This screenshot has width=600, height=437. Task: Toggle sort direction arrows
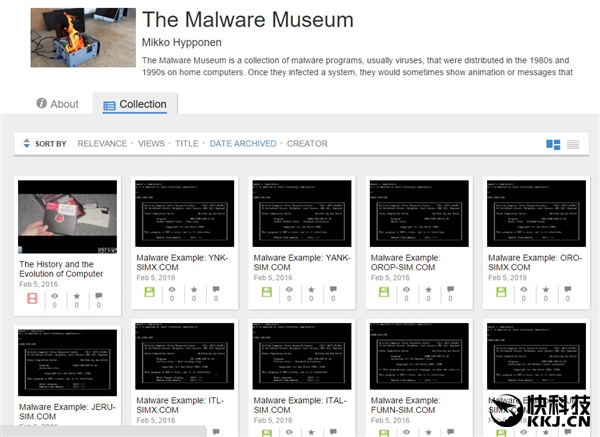26,143
